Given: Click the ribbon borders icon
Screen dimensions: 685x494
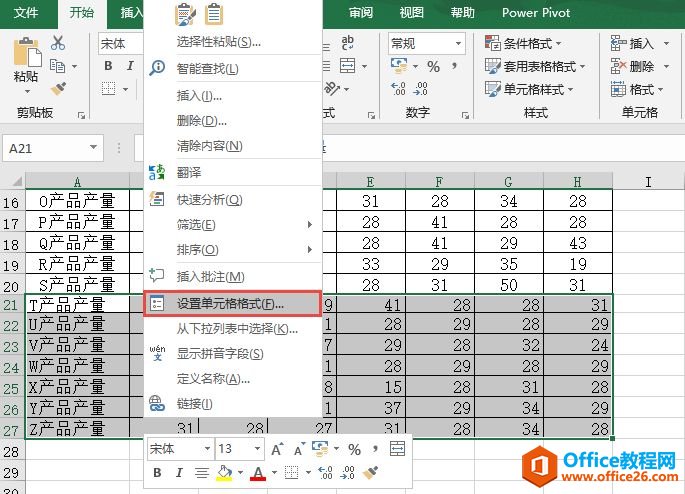Looking at the screenshot, I should [108, 89].
